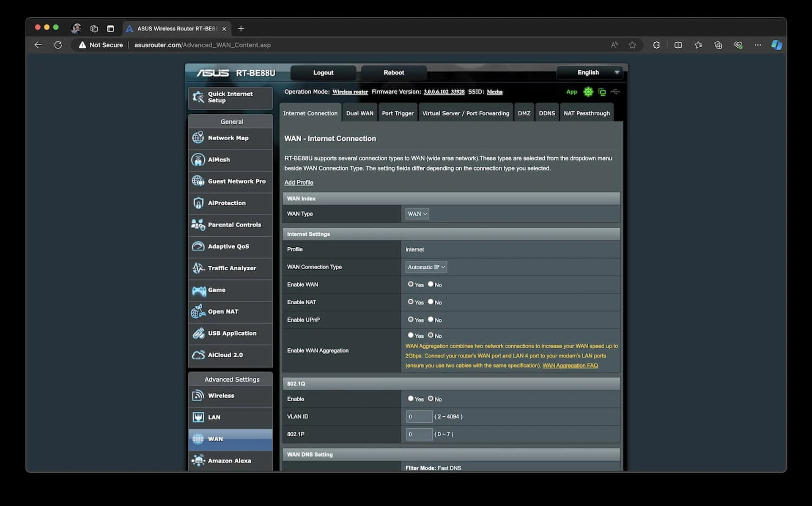
Task: Switch to the Internet Connection tab
Action: coord(310,113)
